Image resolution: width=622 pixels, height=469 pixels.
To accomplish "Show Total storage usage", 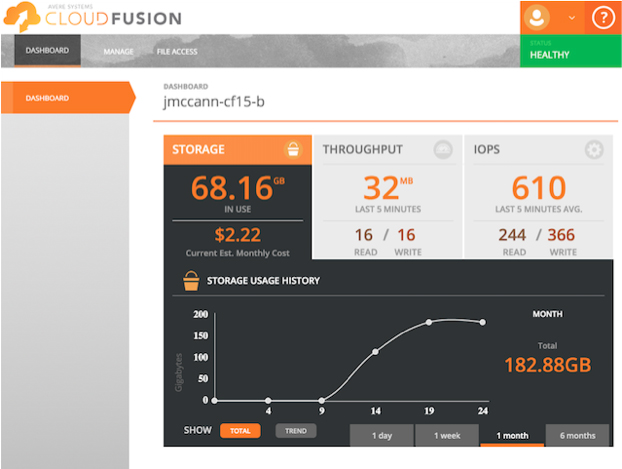I will point(240,431).
